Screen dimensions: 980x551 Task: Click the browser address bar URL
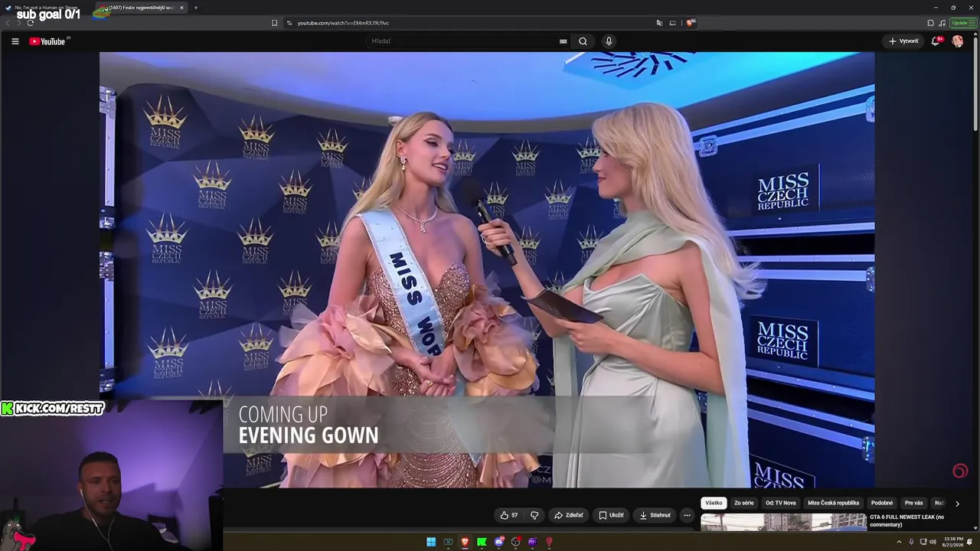coord(343,23)
